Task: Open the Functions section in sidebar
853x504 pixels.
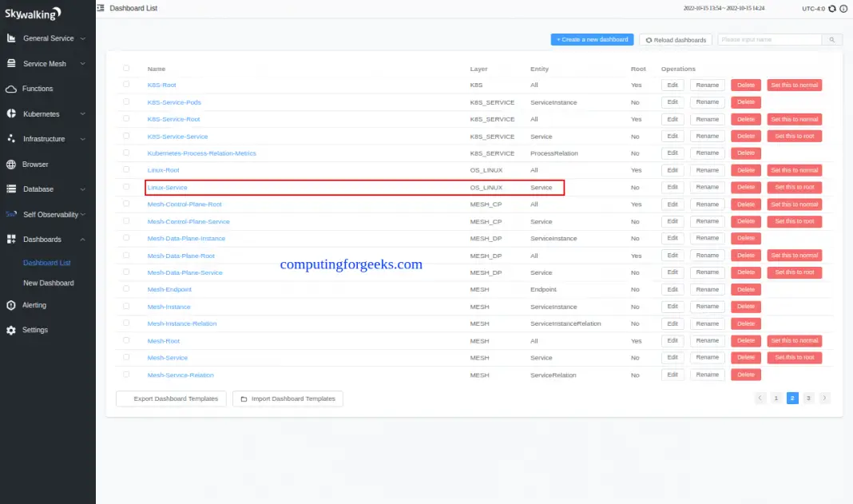Action: click(x=38, y=88)
